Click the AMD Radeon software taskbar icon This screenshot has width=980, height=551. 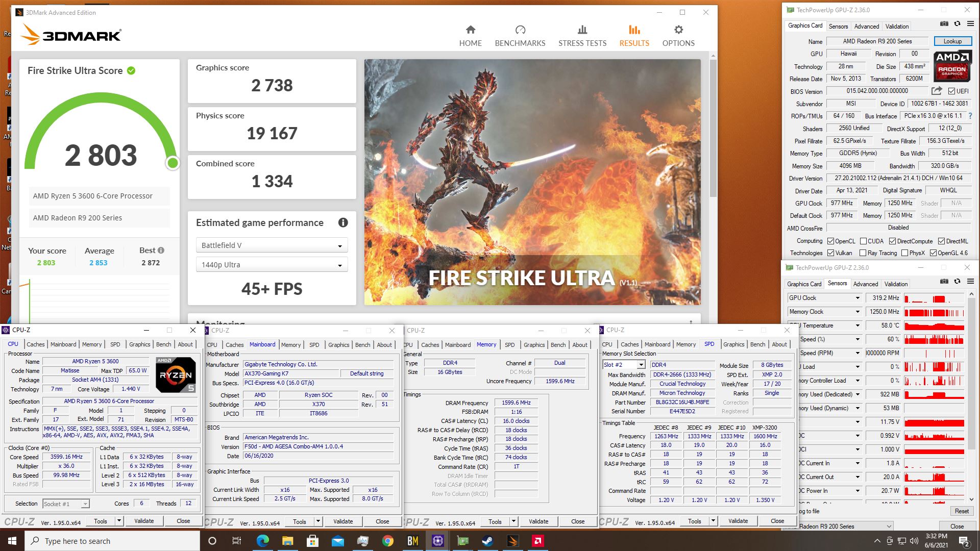(537, 541)
